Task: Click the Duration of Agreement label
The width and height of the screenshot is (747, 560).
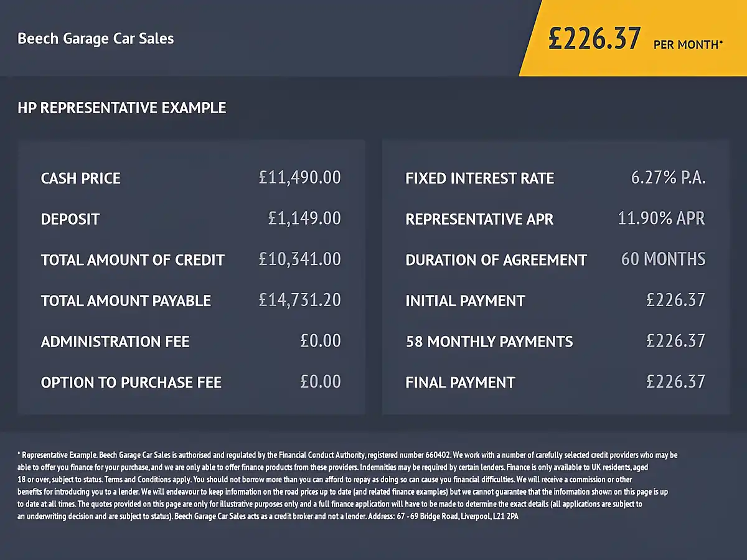Action: (x=496, y=260)
